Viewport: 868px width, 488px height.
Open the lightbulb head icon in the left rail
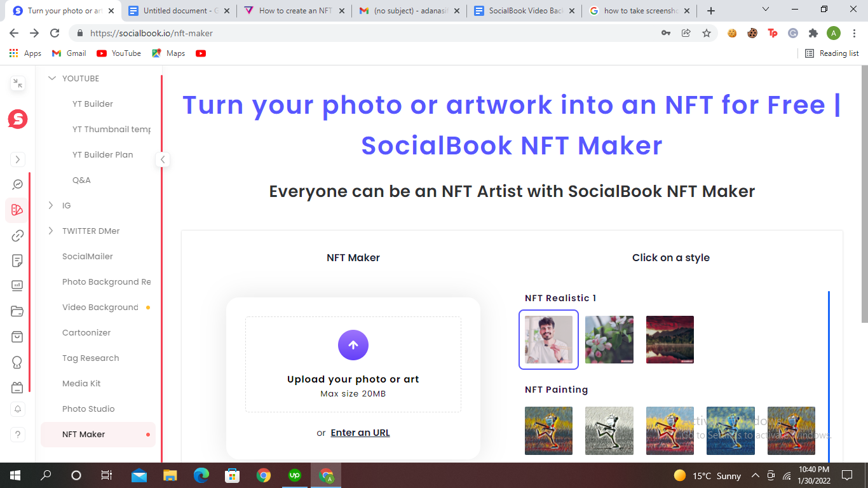[x=18, y=362]
